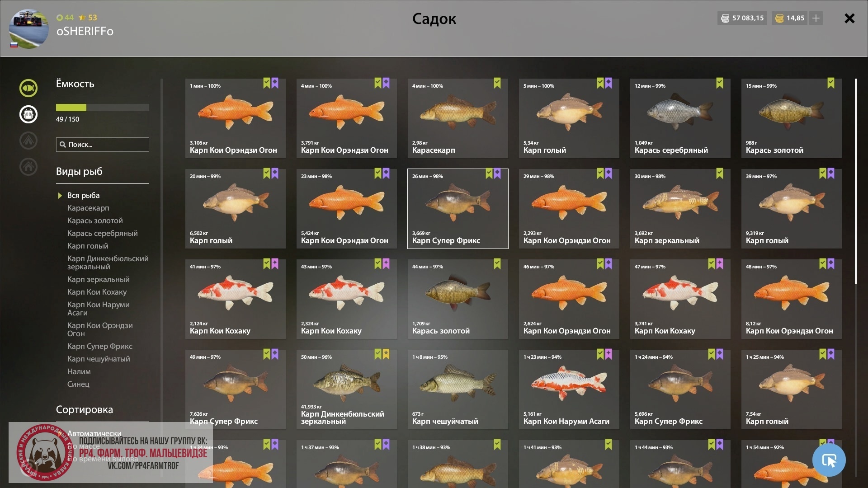Click the plus icon to add gold coins
Viewport: 868px width, 488px height.
click(x=816, y=18)
